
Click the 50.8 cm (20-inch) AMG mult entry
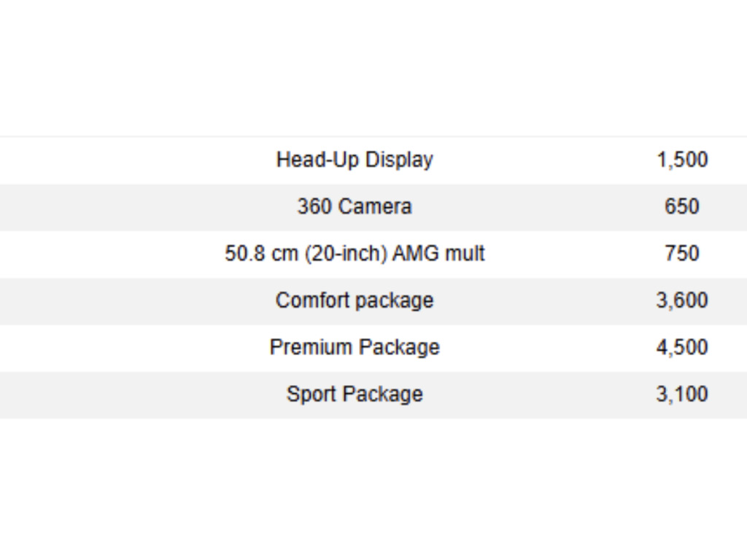[355, 253]
